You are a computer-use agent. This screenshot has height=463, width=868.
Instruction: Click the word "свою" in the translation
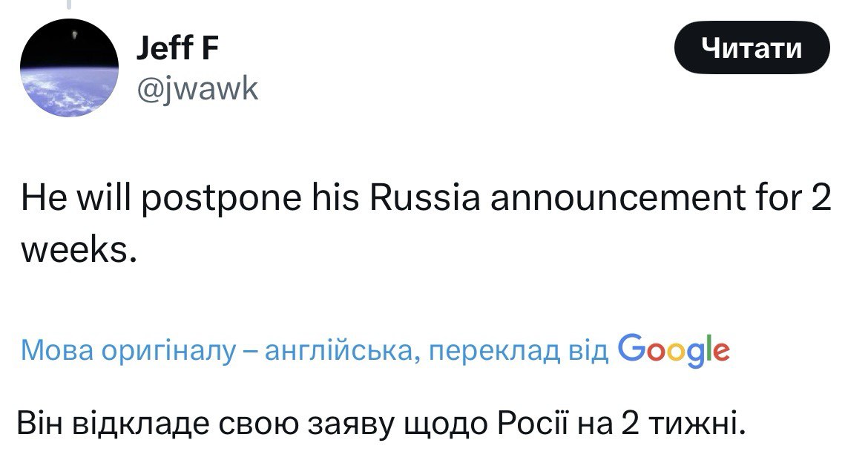262,425
